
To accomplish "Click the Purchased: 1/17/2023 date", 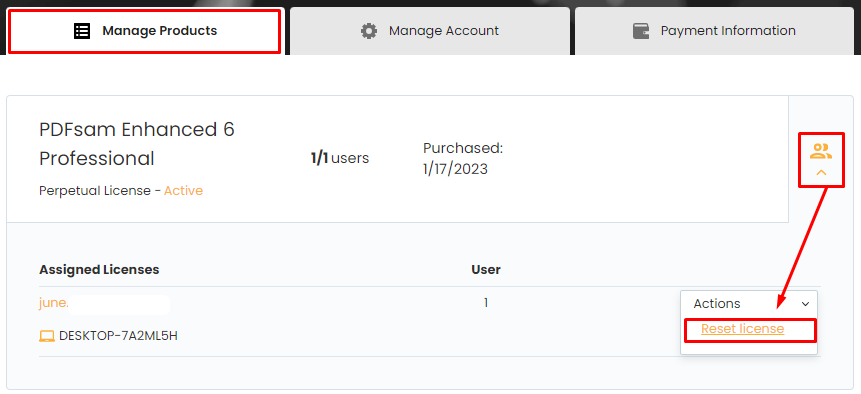I will [x=463, y=159].
